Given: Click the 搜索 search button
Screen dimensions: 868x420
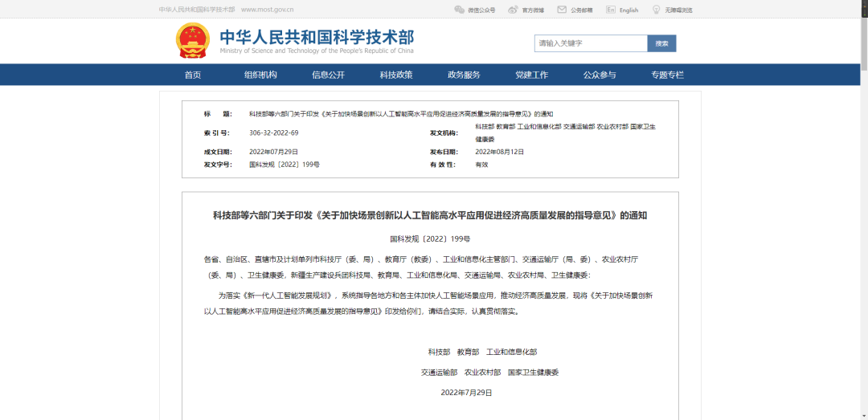Looking at the screenshot, I should click(x=661, y=43).
